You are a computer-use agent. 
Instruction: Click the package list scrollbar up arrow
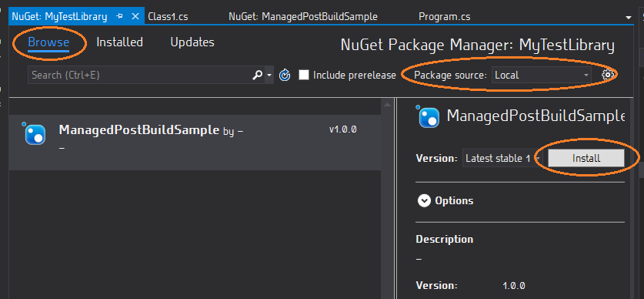(x=387, y=106)
